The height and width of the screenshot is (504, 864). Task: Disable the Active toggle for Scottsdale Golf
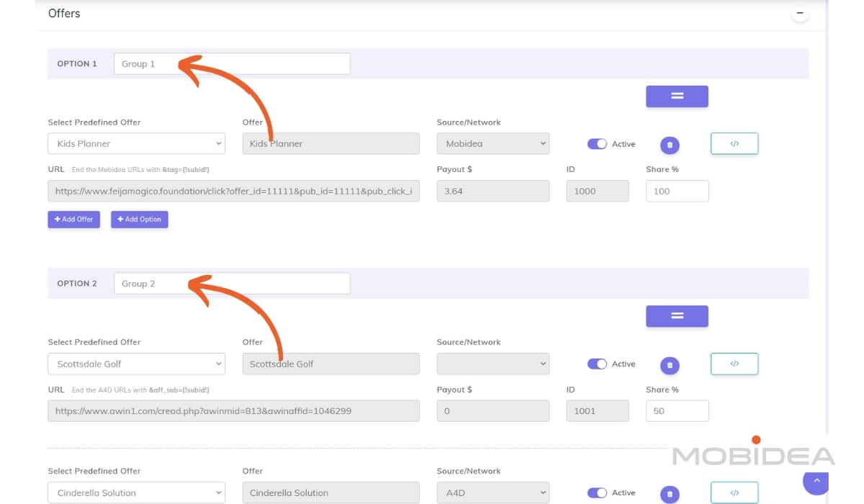click(597, 364)
